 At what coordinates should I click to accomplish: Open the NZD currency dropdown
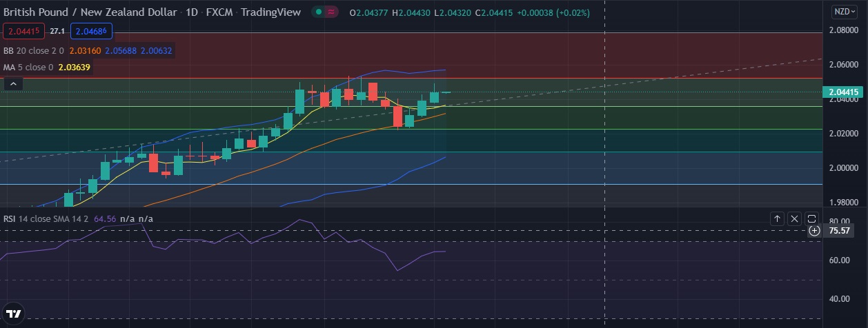coord(843,12)
